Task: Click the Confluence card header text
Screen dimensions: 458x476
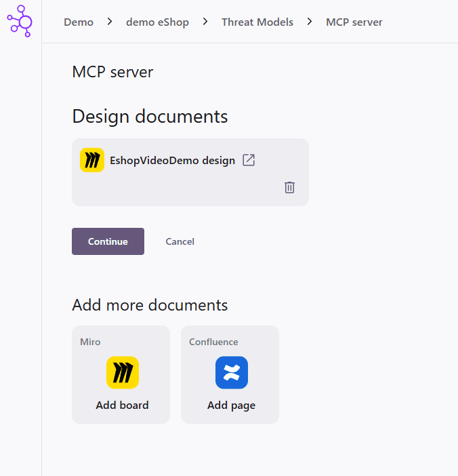Action: pyautogui.click(x=213, y=342)
